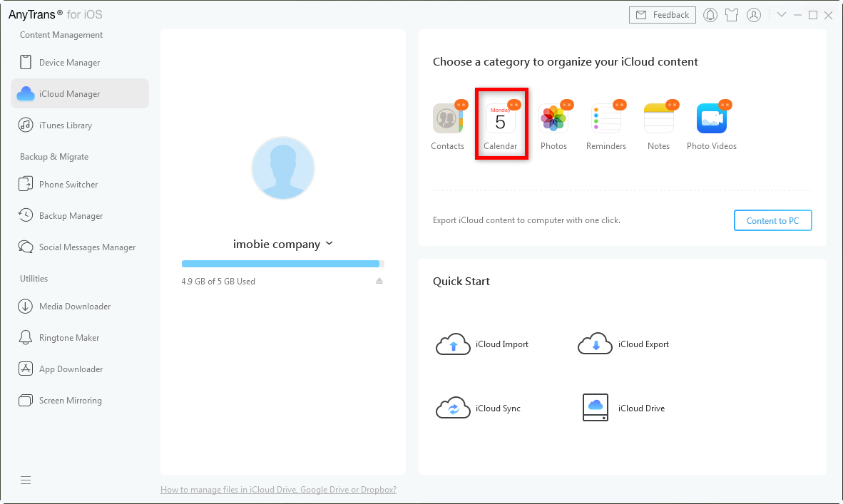Click the Content to PC button
843x504 pixels.
tap(772, 220)
